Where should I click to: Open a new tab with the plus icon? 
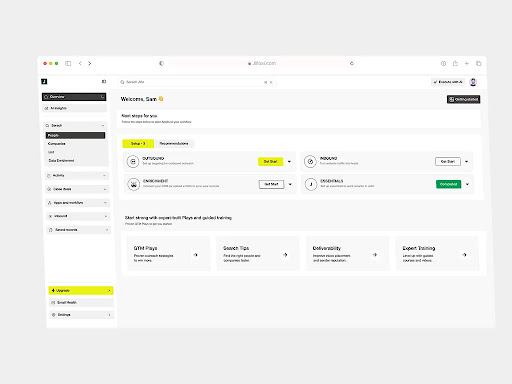[467, 63]
